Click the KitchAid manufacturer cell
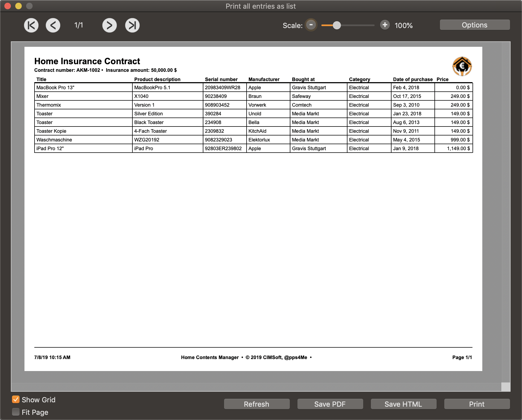This screenshot has height=420, width=522. pos(268,131)
